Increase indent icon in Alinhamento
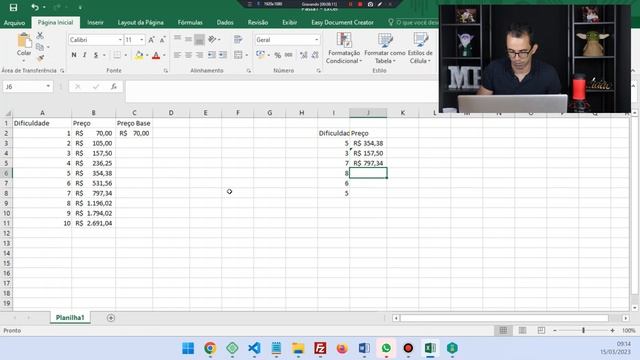Image resolution: width=640 pixels, height=360 pixels. [x=223, y=55]
